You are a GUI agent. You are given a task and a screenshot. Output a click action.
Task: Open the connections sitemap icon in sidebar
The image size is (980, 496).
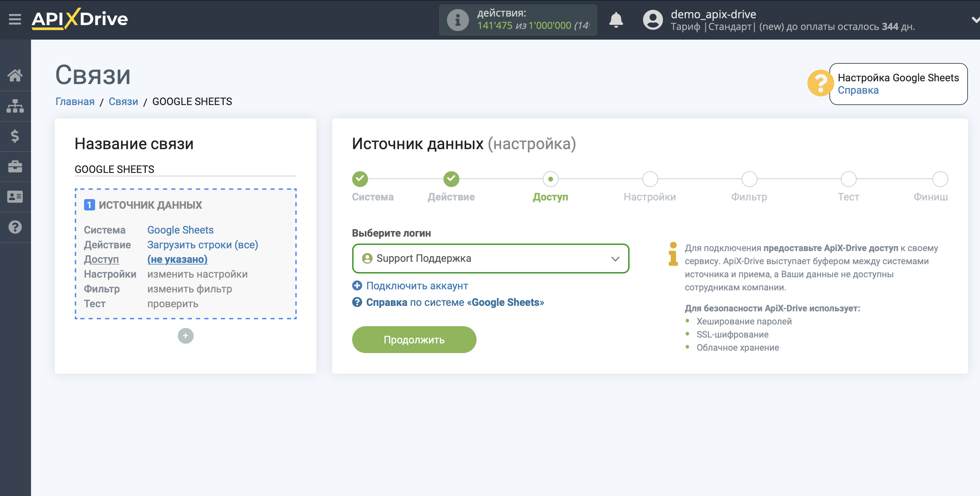click(x=15, y=106)
